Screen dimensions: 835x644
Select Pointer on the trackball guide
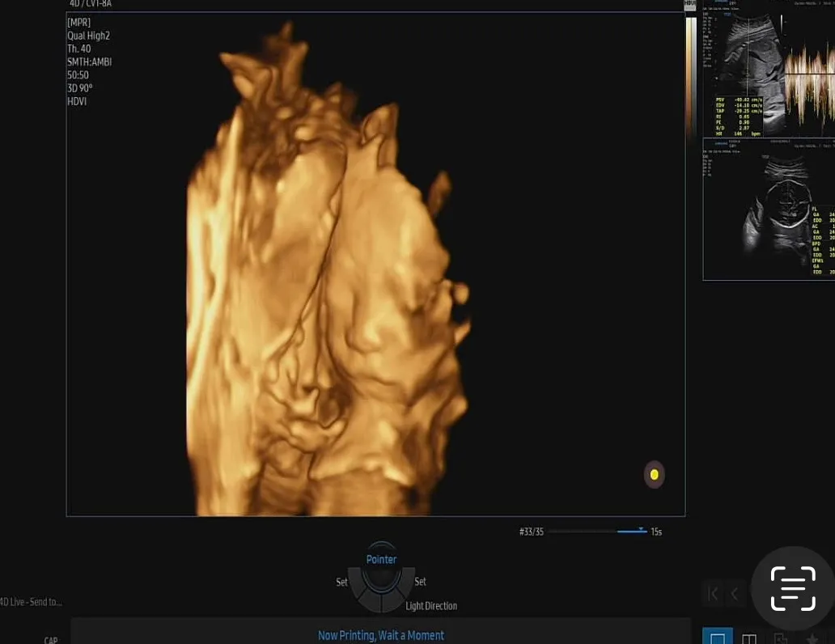pyautogui.click(x=381, y=559)
